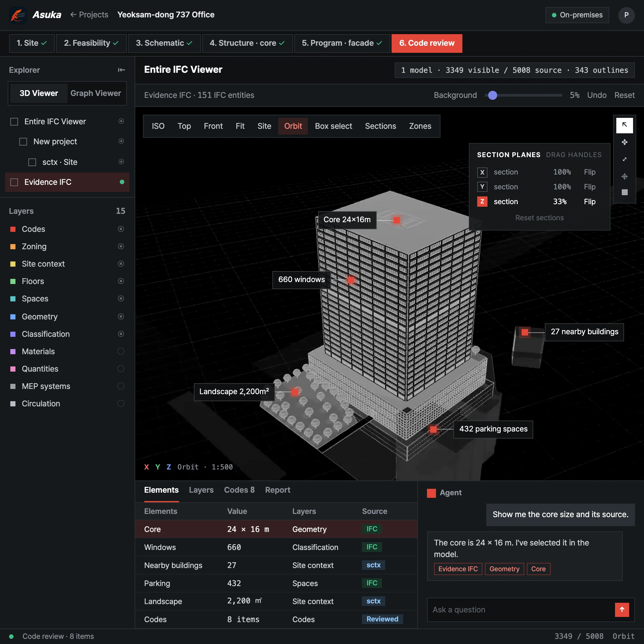
Task: Toggle the grid tool in viewport
Action: (x=624, y=192)
